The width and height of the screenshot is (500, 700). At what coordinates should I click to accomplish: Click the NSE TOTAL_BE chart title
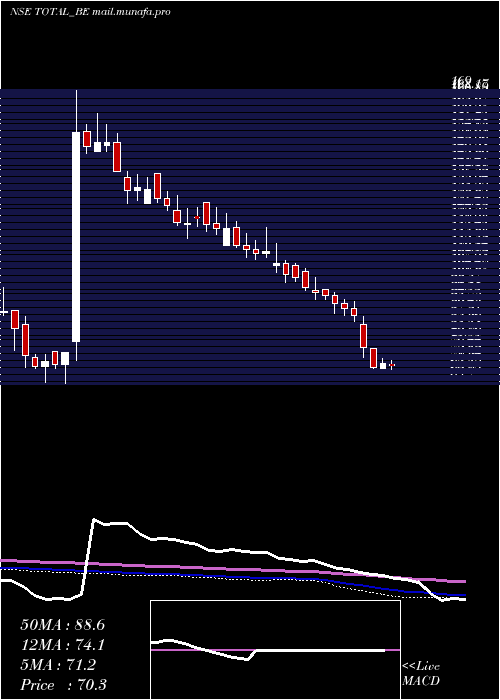90,12
